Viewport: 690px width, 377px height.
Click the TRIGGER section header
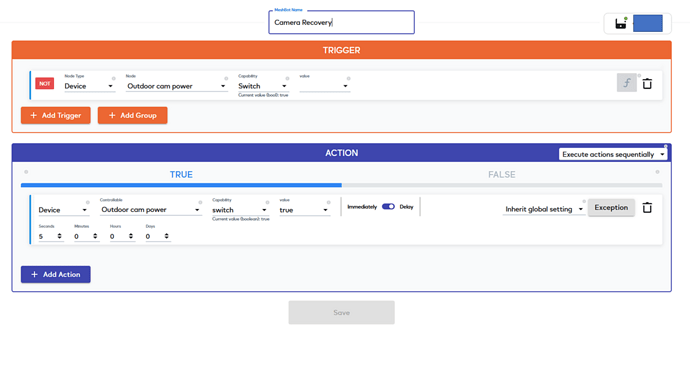point(341,50)
